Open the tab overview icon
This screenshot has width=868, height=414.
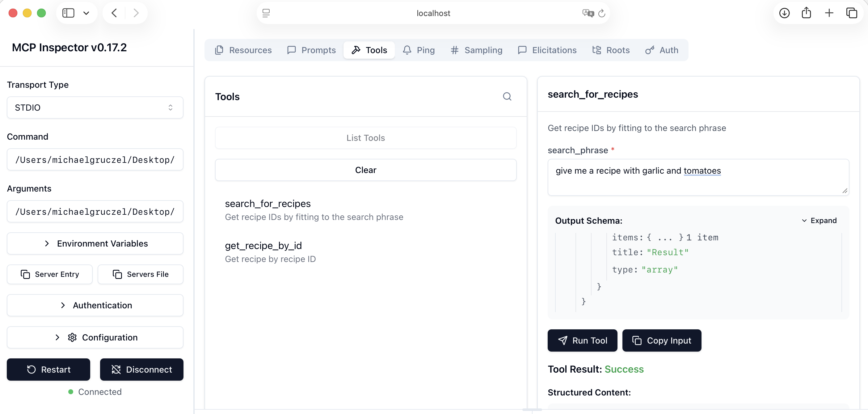[x=852, y=13]
